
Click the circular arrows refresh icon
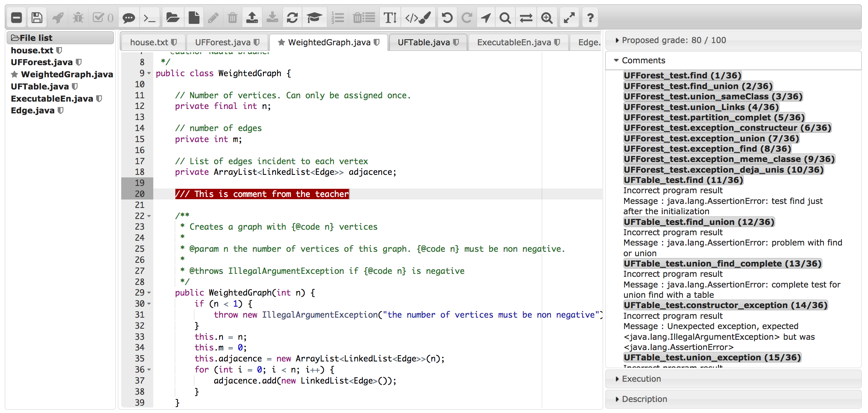click(292, 18)
